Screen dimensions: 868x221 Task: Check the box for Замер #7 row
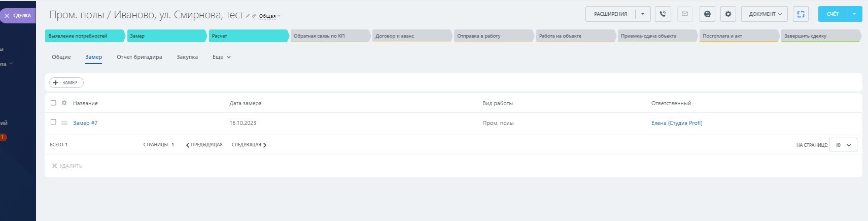tap(53, 122)
